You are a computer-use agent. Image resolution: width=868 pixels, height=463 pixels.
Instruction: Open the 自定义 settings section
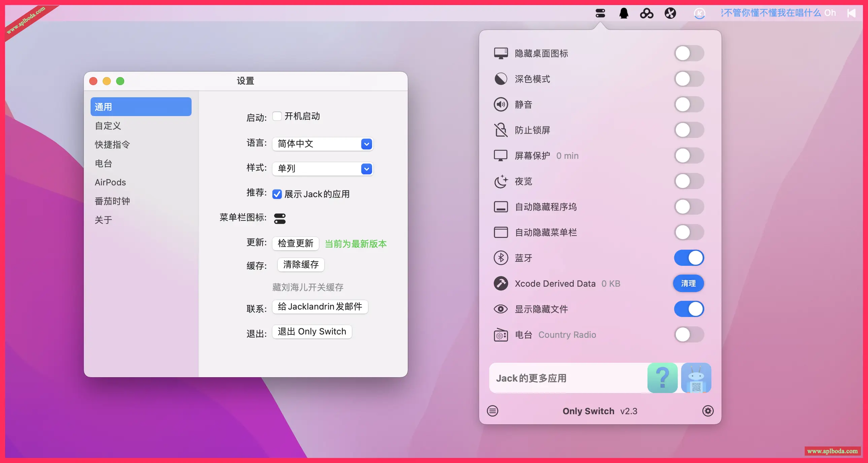pos(141,126)
